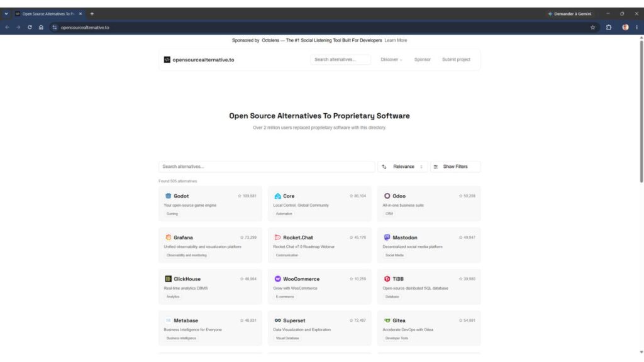Open the browser extensions puzzle icon
644x362 pixels.
click(x=609, y=28)
